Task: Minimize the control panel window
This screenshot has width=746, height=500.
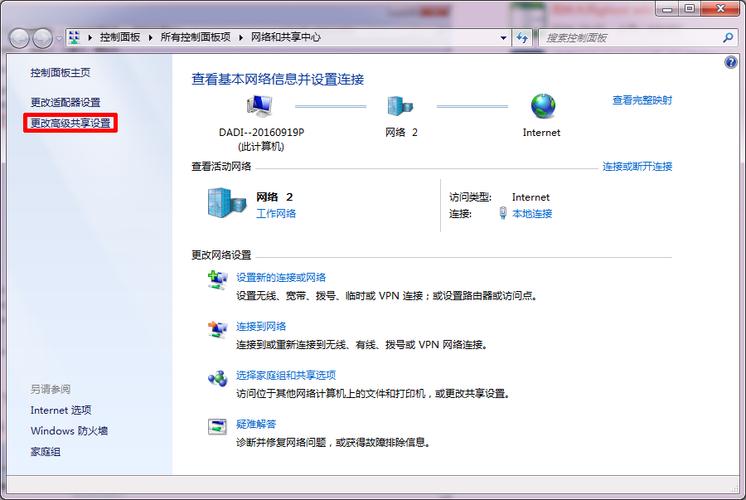Action: pyautogui.click(x=667, y=9)
